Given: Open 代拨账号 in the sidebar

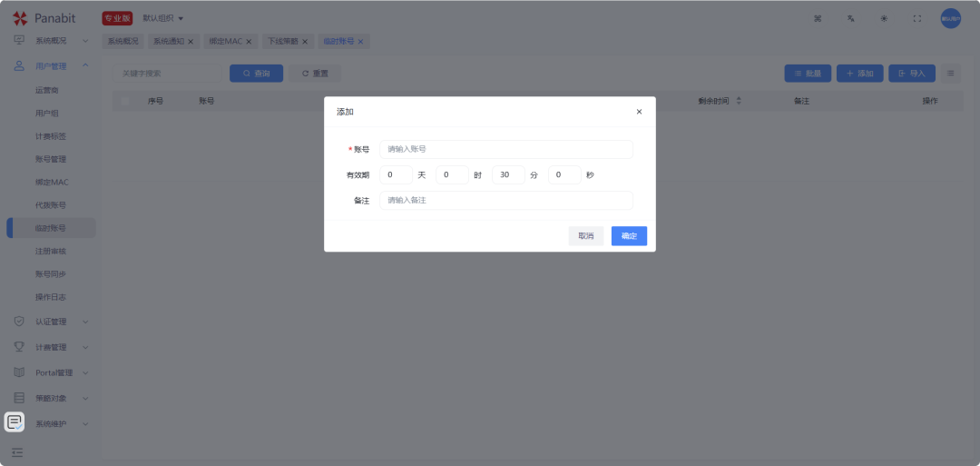Looking at the screenshot, I should (51, 205).
